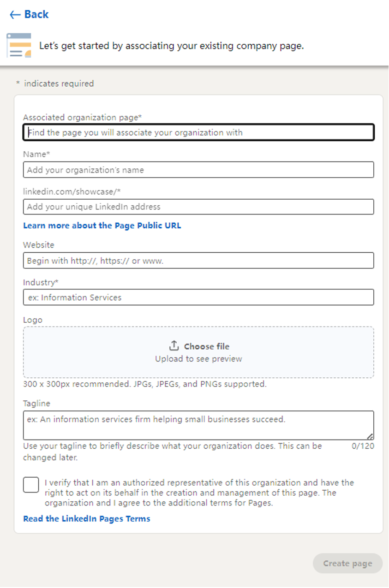389x588 pixels.
Task: Open the Industry combo box field
Action: pyautogui.click(x=198, y=297)
